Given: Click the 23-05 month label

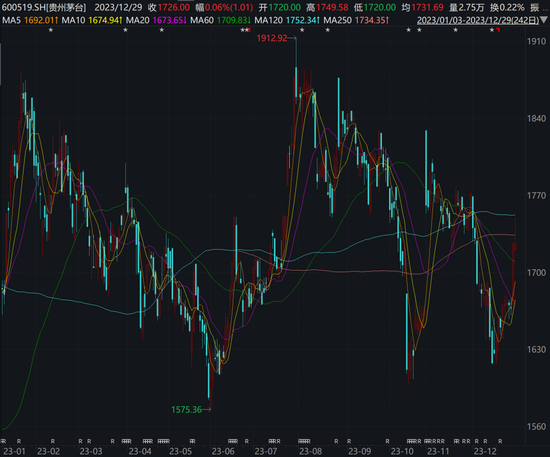Looking at the screenshot, I should click(181, 451).
